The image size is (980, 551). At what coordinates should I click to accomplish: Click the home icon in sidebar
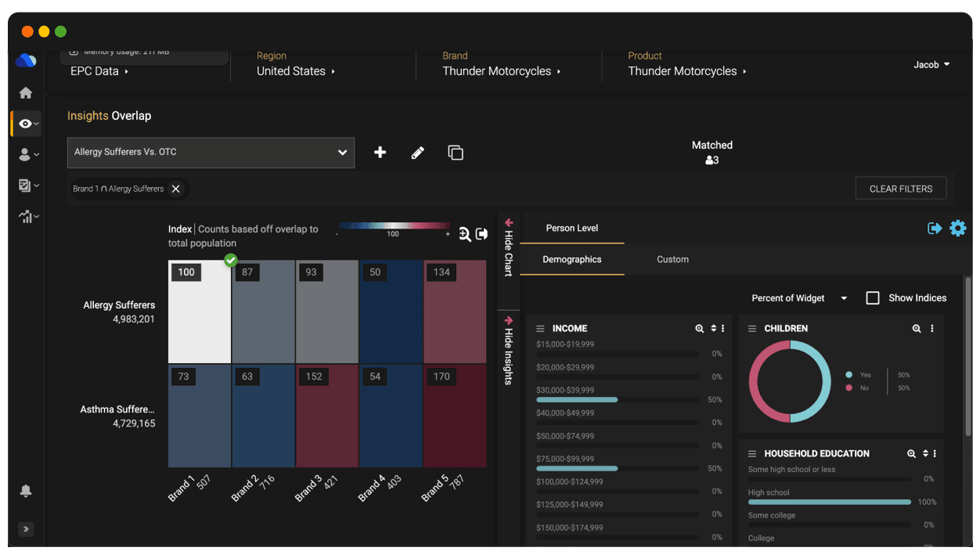click(26, 93)
